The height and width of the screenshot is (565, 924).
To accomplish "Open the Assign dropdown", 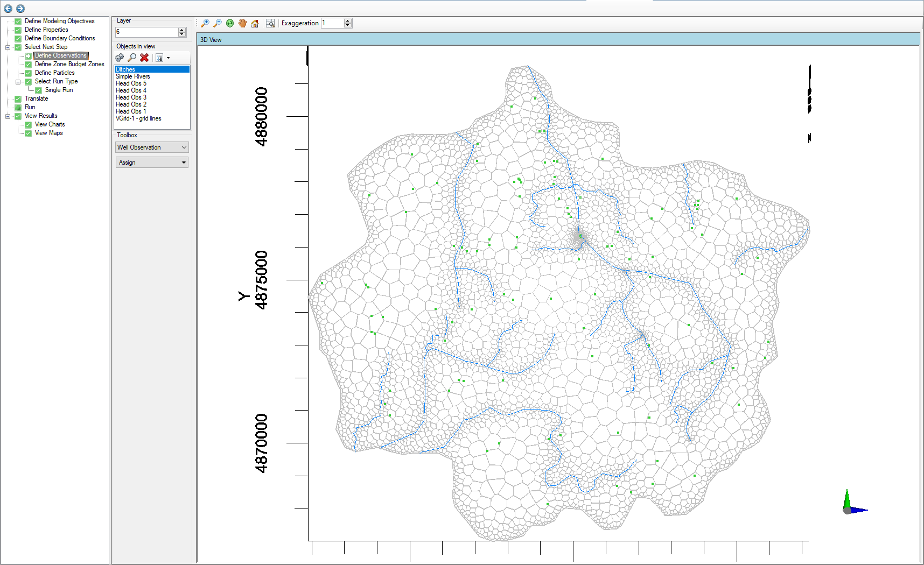I will [184, 162].
